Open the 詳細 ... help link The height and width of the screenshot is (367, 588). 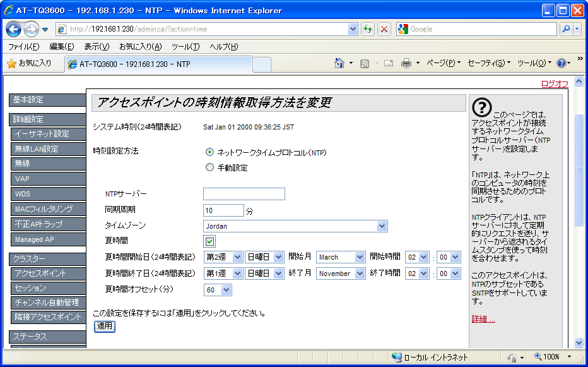[x=483, y=319]
